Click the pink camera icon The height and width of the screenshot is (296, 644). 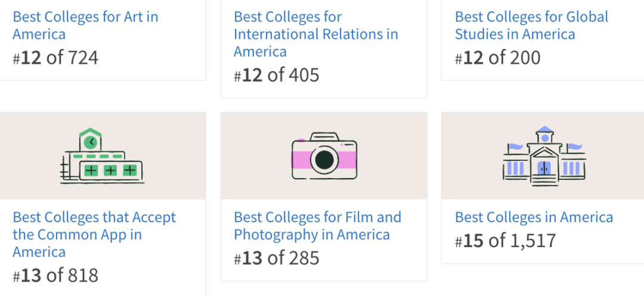pos(324,156)
